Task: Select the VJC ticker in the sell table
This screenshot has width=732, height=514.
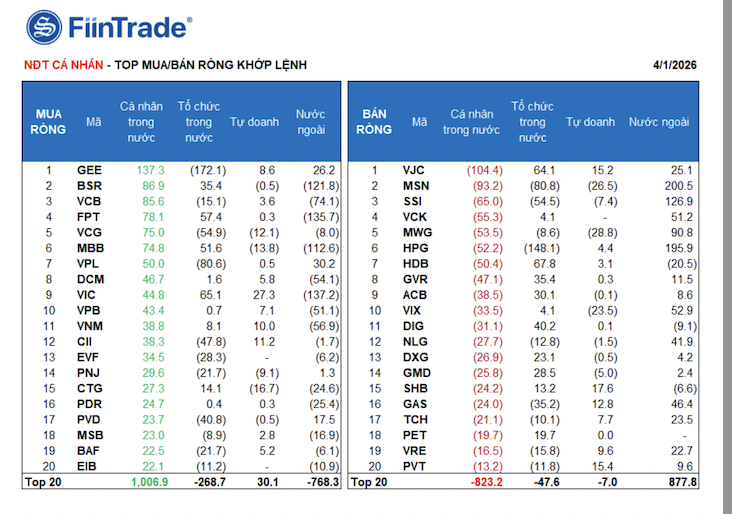Action: tap(415, 171)
